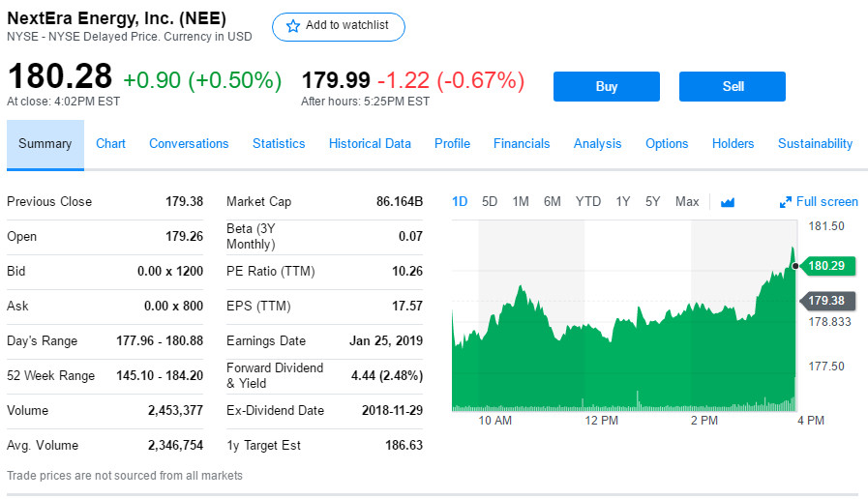868x499 pixels.
Task: Click Ex-Dividend Date value 2018-11-29
Action: tap(393, 411)
